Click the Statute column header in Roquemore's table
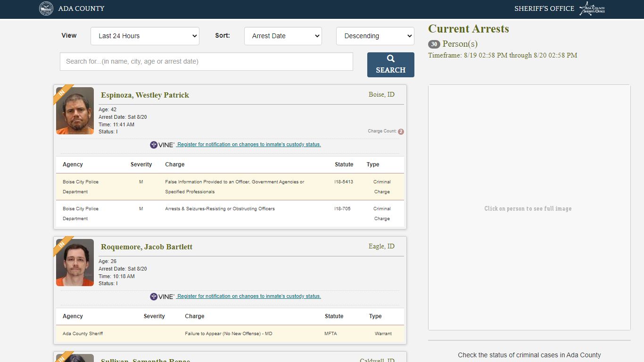Image resolution: width=644 pixels, height=362 pixels. click(334, 316)
